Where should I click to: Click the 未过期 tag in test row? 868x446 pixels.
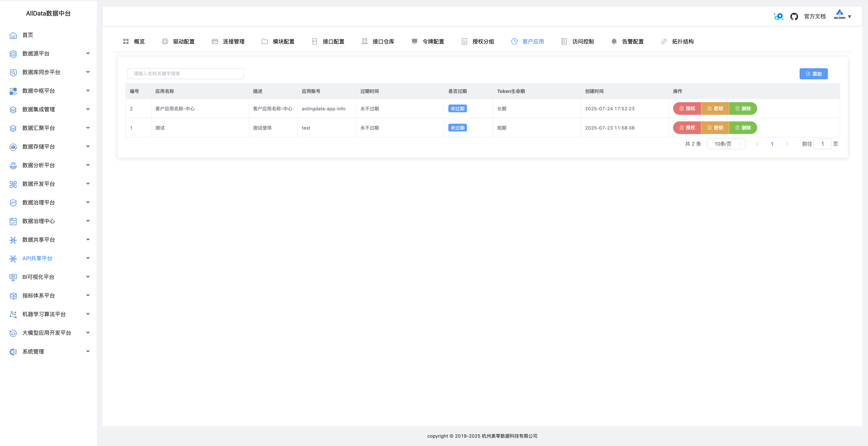coord(457,128)
